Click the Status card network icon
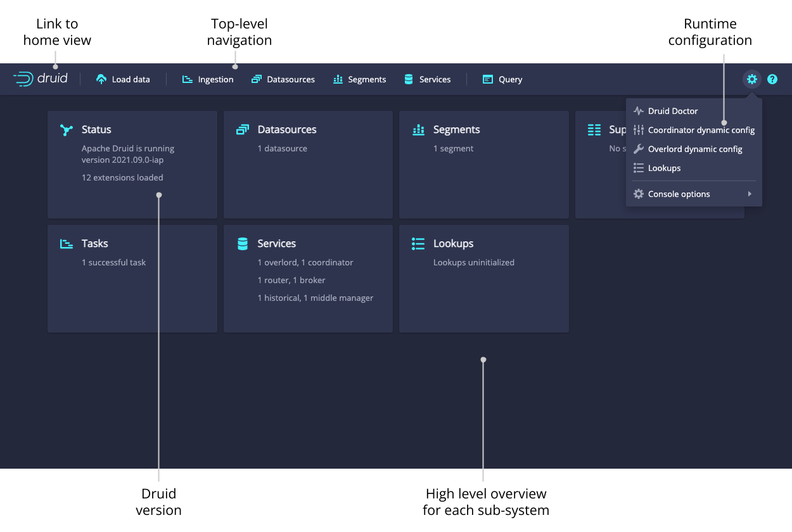This screenshot has width=792, height=532. (x=67, y=130)
